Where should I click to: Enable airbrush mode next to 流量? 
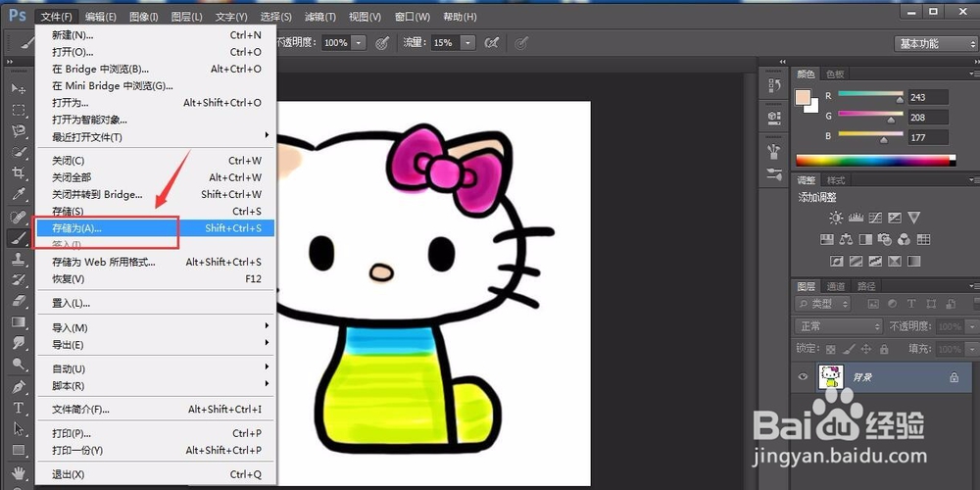click(x=492, y=42)
